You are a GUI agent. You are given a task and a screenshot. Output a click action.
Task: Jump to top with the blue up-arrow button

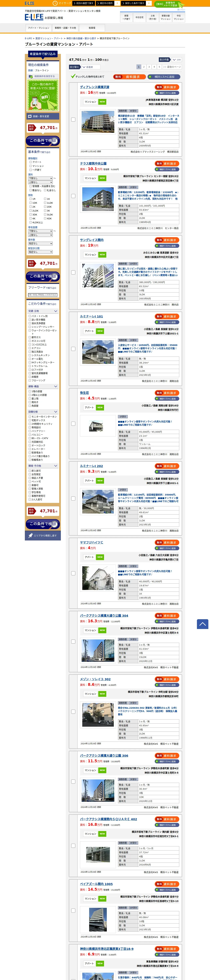[x=202, y=624]
